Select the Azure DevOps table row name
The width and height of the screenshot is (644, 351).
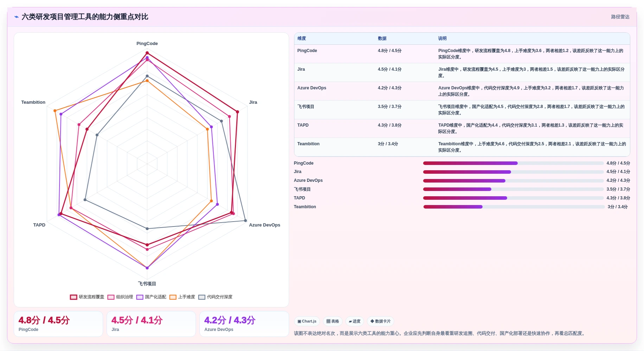click(312, 88)
